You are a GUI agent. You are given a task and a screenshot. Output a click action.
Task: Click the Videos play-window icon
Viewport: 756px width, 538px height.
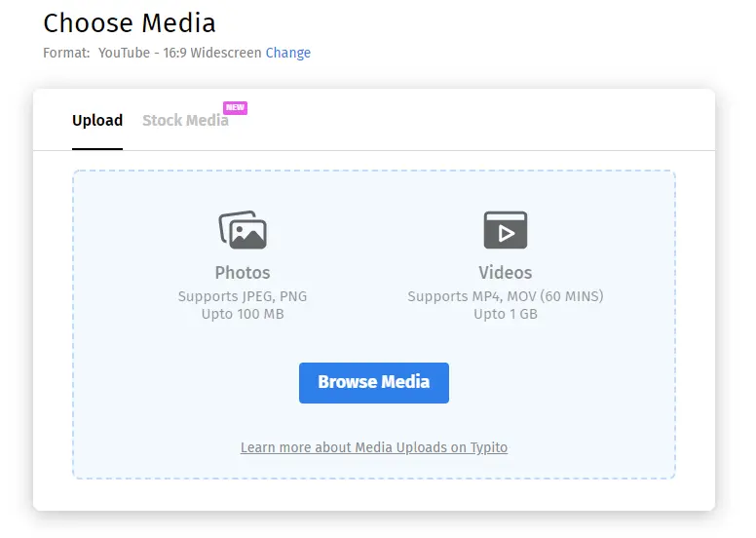506,230
